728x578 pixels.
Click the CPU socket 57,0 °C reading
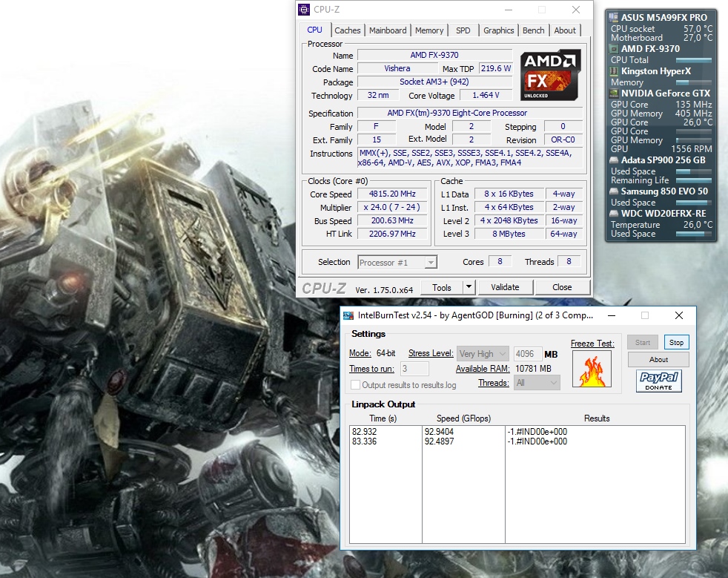click(x=698, y=29)
